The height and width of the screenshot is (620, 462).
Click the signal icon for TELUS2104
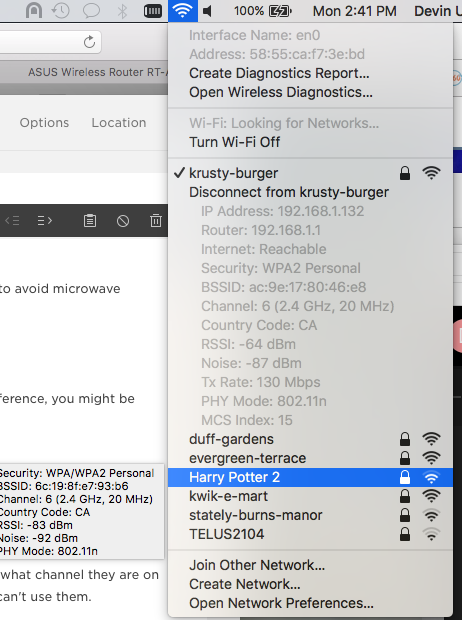pos(431,534)
